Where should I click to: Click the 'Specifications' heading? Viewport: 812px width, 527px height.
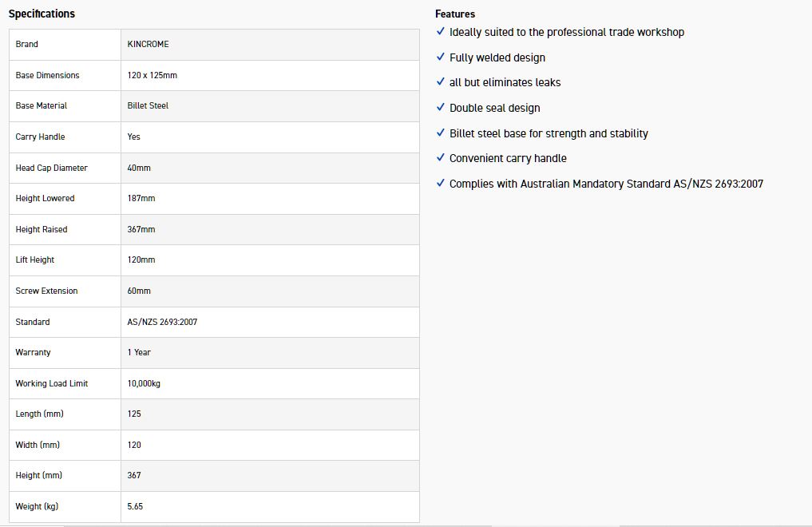coord(42,14)
